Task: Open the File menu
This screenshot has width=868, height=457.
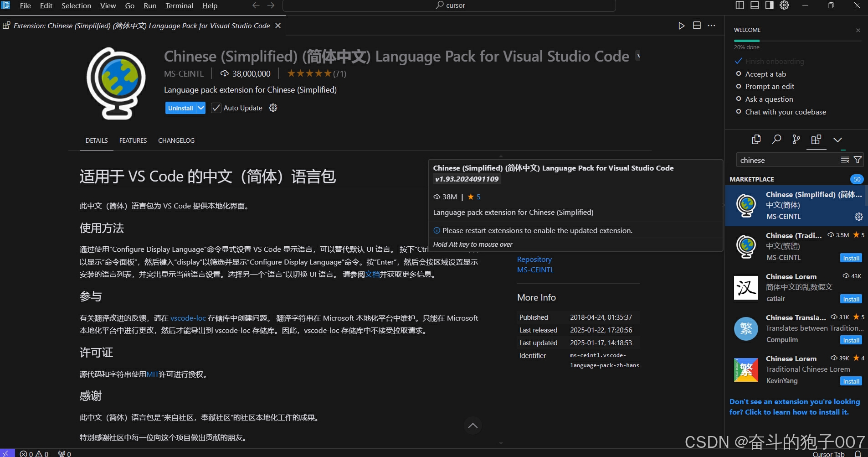Action: point(26,5)
